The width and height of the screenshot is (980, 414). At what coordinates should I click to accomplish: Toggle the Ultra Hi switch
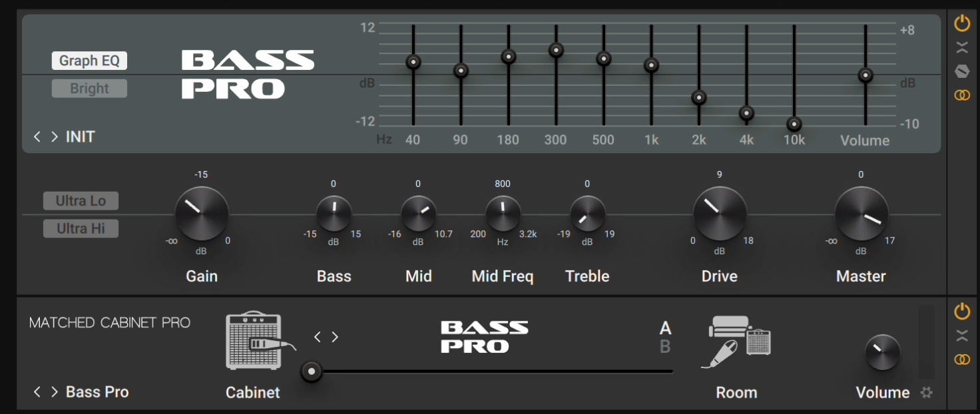[81, 228]
